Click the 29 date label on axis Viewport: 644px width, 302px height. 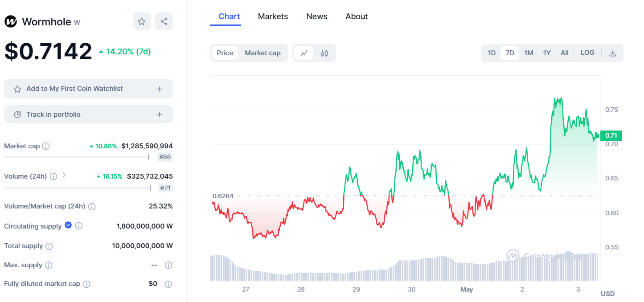356,290
